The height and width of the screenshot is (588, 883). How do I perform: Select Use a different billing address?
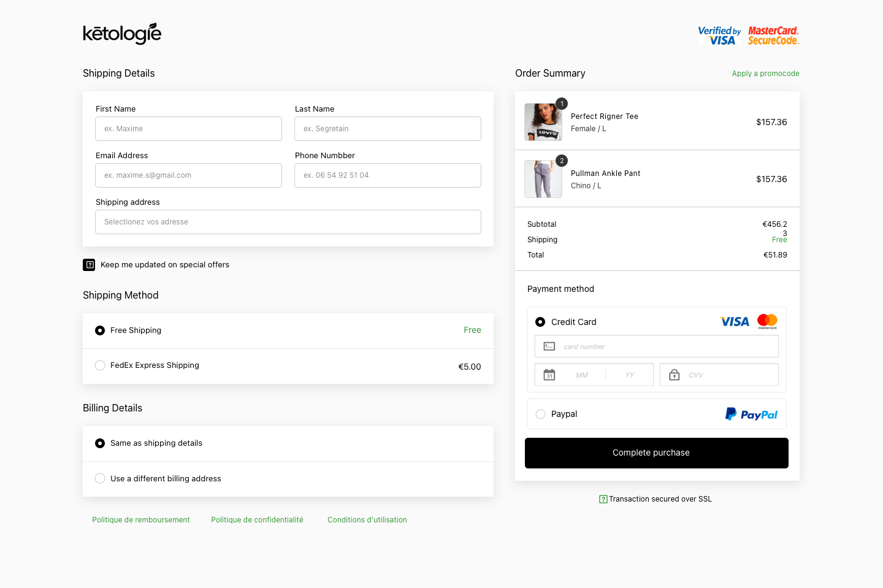coord(100,478)
